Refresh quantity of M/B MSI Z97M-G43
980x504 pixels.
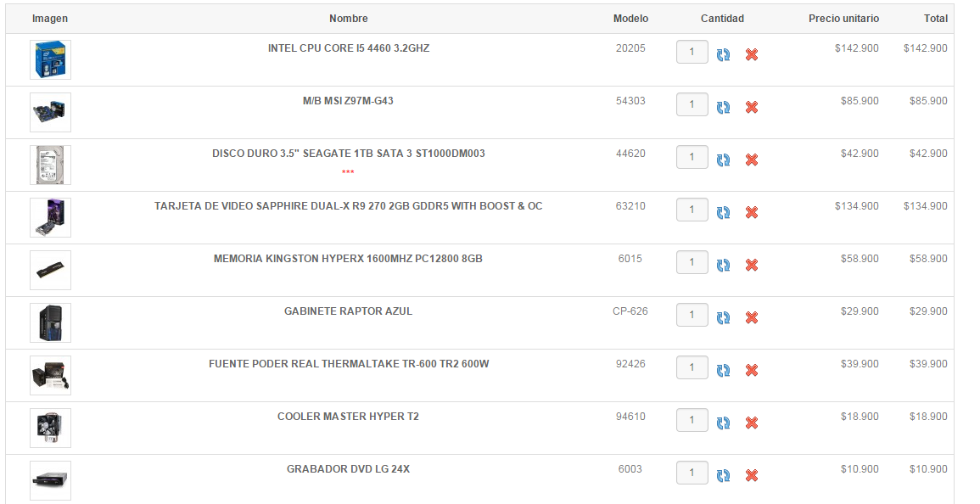723,108
